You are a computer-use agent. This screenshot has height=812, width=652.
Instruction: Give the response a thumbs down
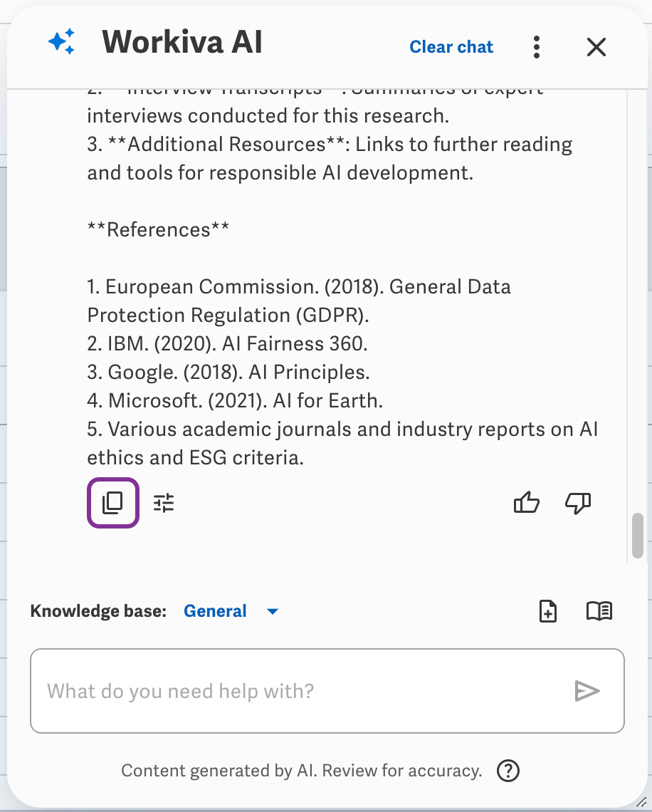[577, 504]
